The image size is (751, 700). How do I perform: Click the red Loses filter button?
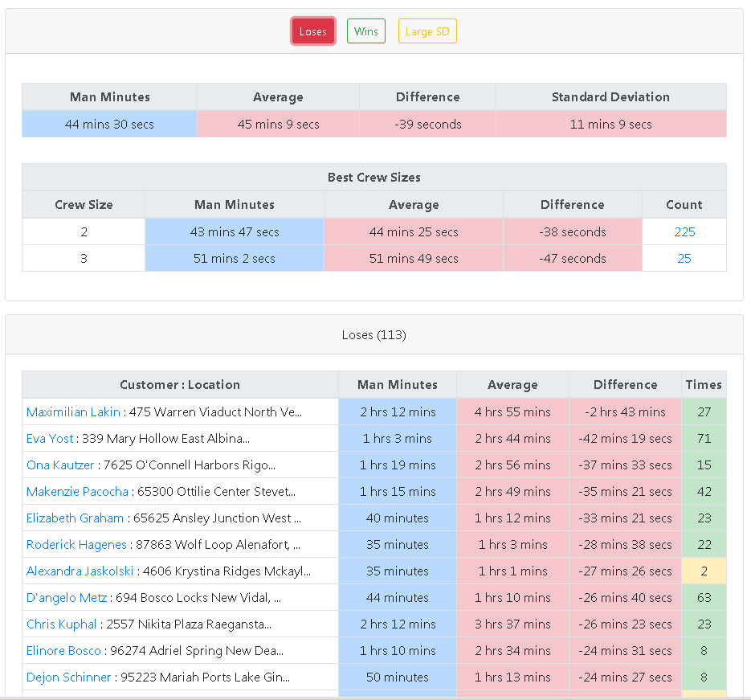pyautogui.click(x=312, y=31)
